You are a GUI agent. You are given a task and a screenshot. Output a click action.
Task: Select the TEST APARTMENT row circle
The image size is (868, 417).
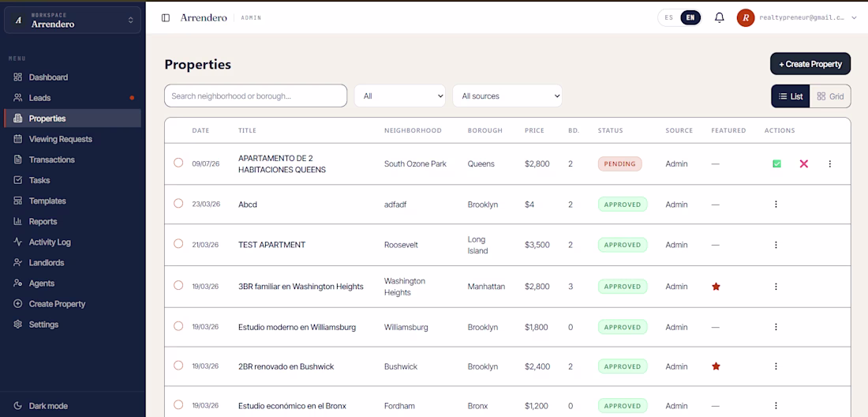coord(178,244)
